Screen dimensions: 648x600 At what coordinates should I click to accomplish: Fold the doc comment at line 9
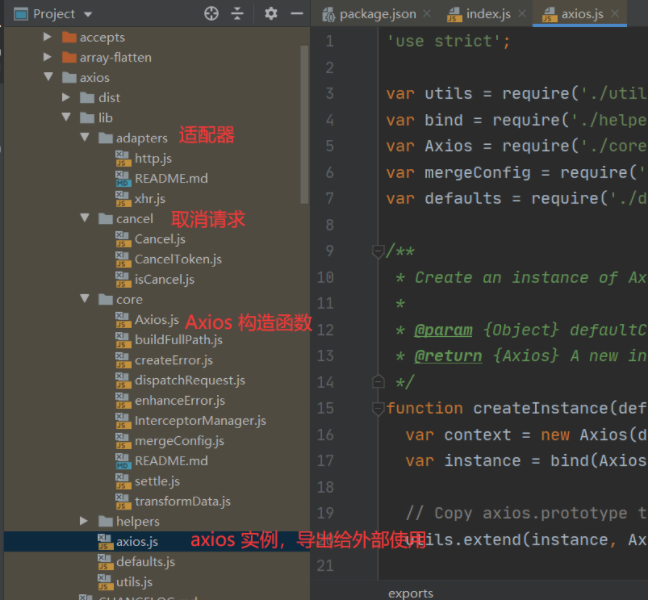point(378,251)
